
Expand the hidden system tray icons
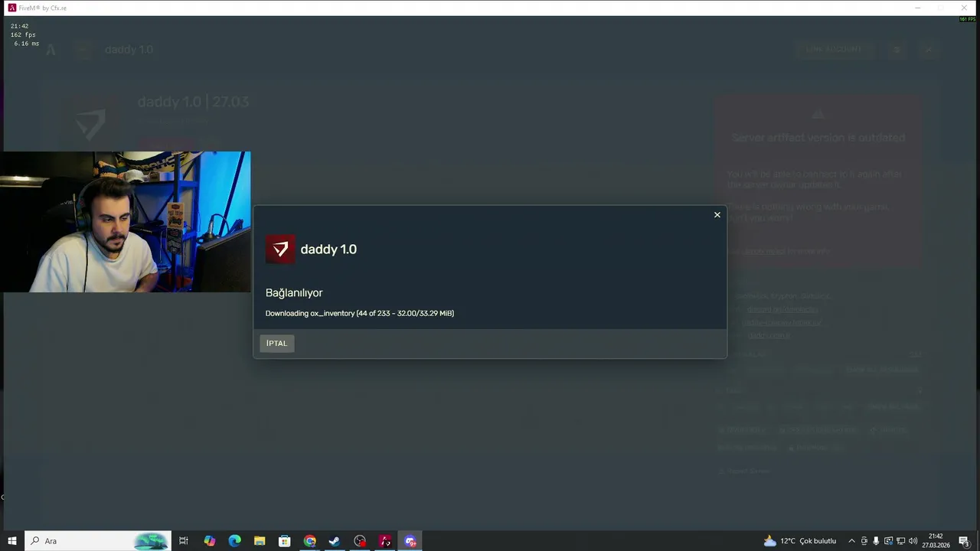pyautogui.click(x=851, y=541)
